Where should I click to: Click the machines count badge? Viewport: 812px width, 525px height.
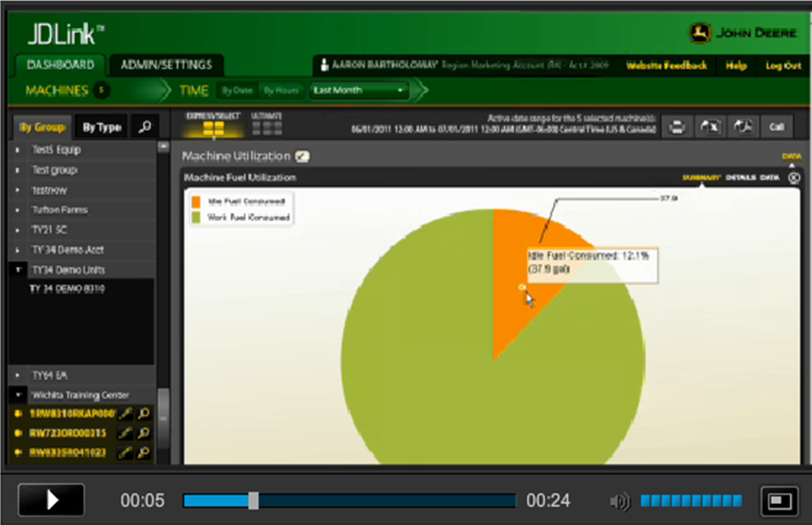101,90
